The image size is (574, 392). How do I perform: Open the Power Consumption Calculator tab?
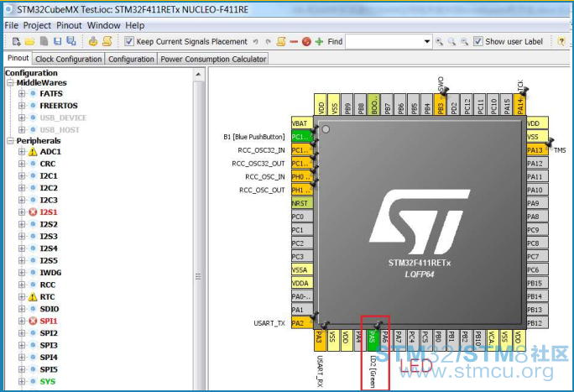(213, 59)
